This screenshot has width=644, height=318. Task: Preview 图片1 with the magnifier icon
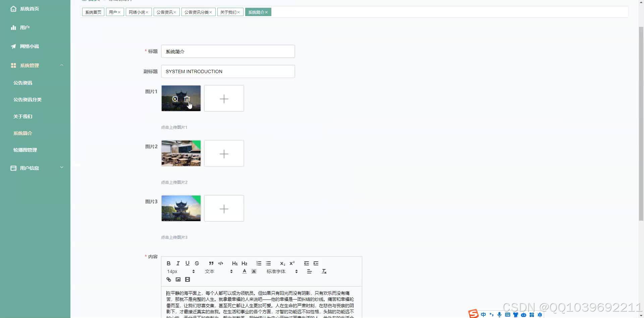pyautogui.click(x=175, y=99)
